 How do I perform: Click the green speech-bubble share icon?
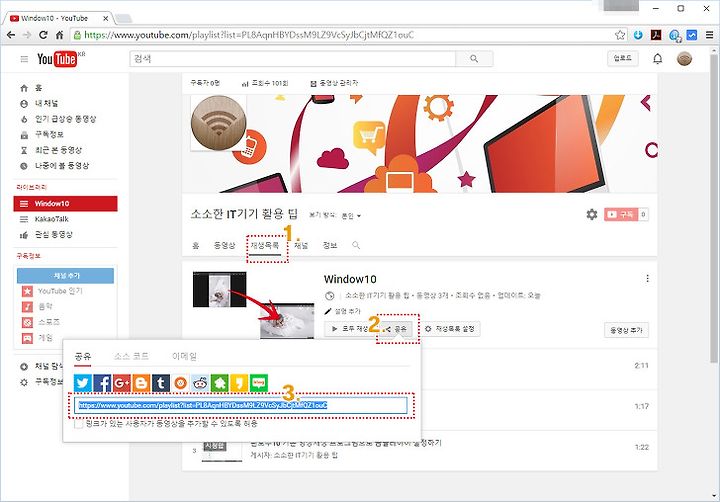pos(259,383)
